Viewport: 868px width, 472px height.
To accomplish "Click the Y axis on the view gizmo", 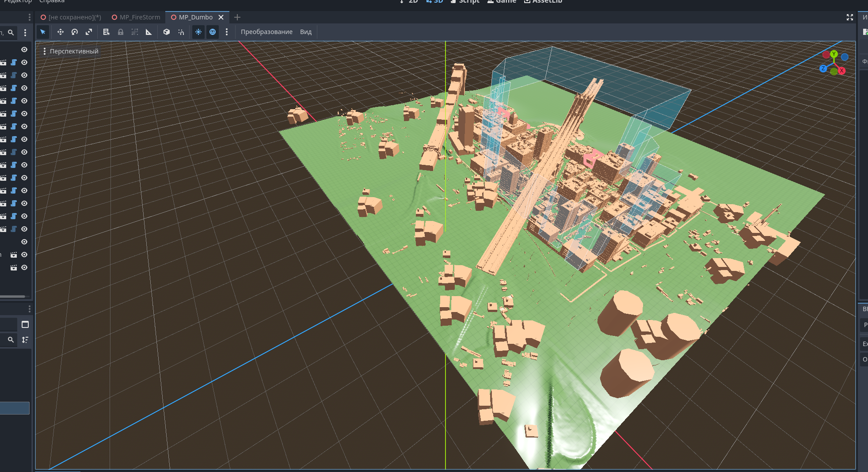I will pyautogui.click(x=834, y=54).
